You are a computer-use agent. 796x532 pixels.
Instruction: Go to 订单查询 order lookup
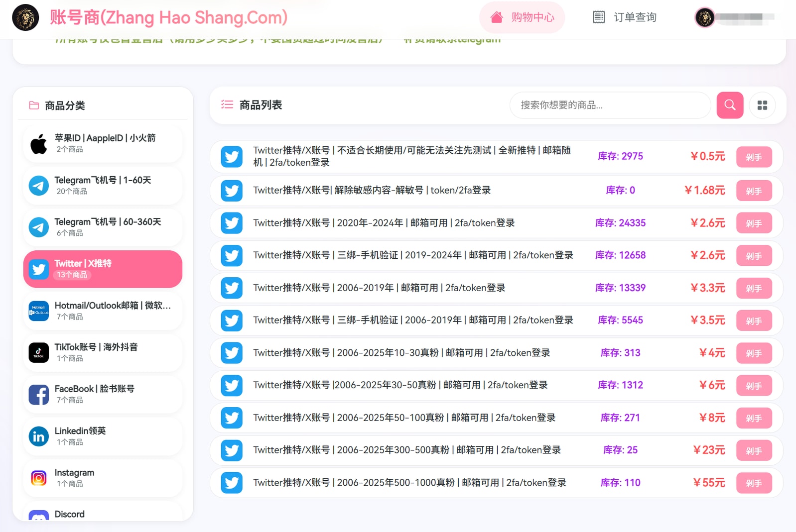click(x=625, y=17)
